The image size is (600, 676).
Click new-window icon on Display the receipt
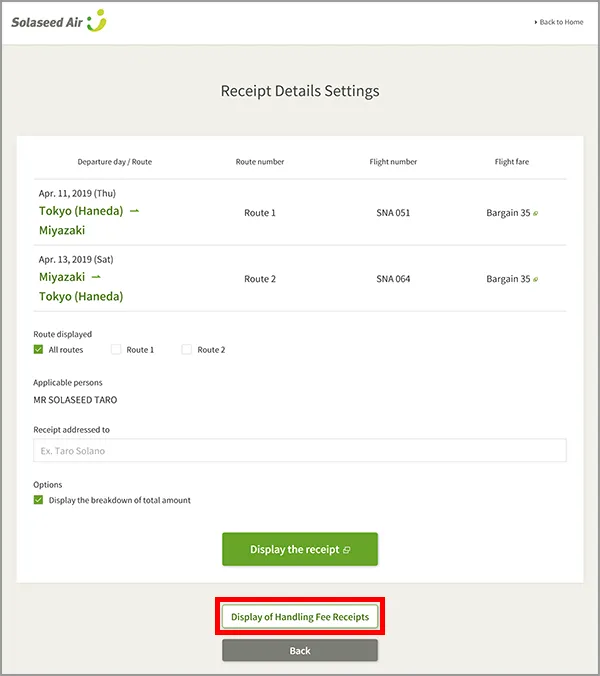click(346, 550)
